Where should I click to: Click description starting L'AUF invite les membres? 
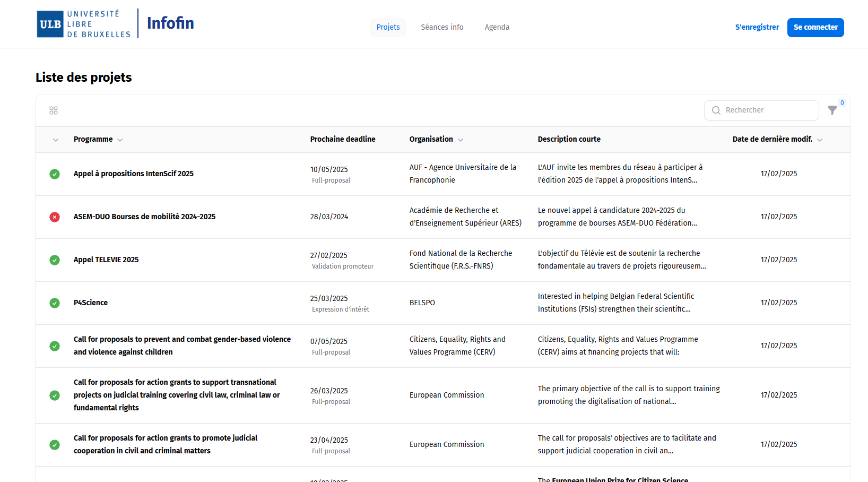click(x=620, y=174)
